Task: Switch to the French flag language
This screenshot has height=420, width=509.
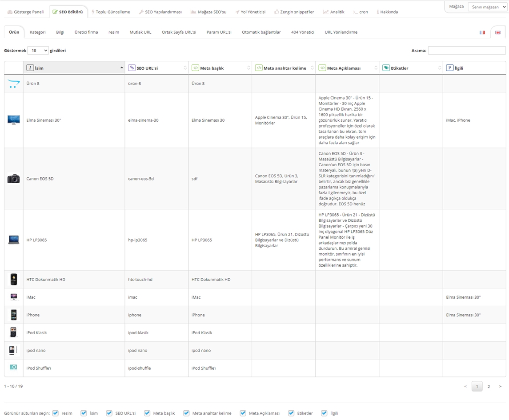Action: click(482, 32)
